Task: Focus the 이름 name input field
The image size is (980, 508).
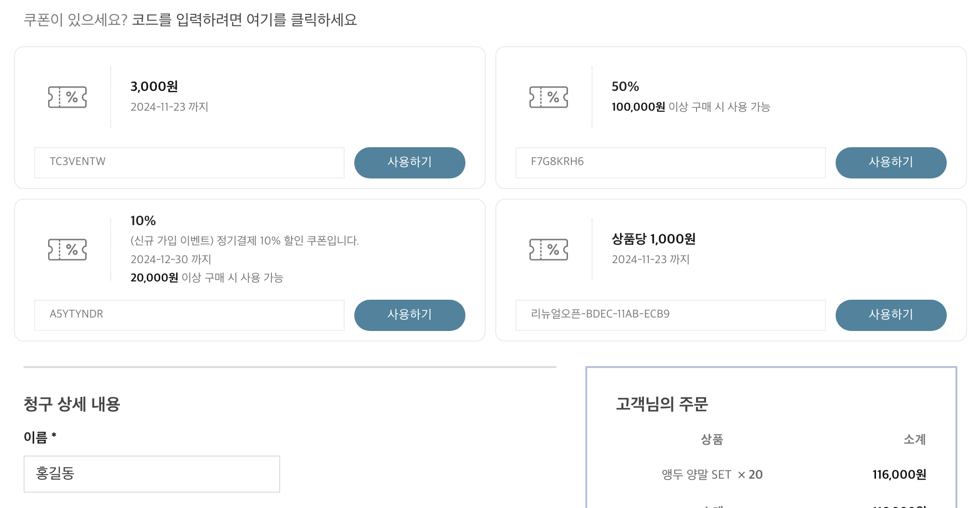Action: [152, 474]
